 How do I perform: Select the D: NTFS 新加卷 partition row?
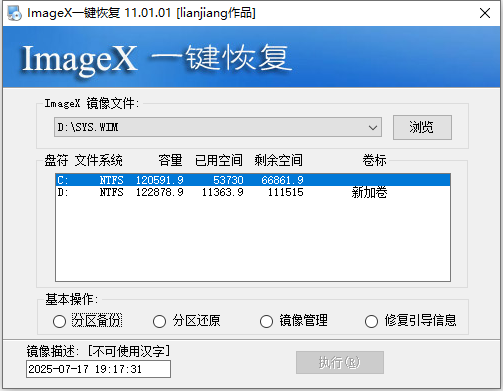coord(253,192)
